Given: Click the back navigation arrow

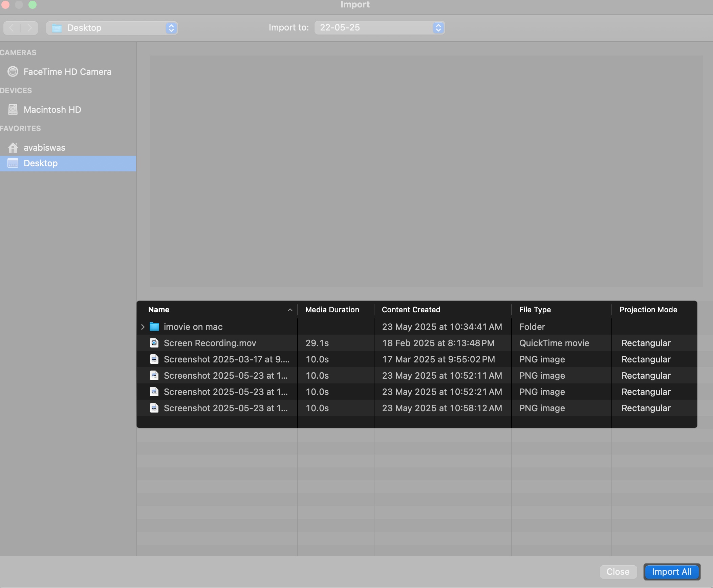Looking at the screenshot, I should pos(12,28).
